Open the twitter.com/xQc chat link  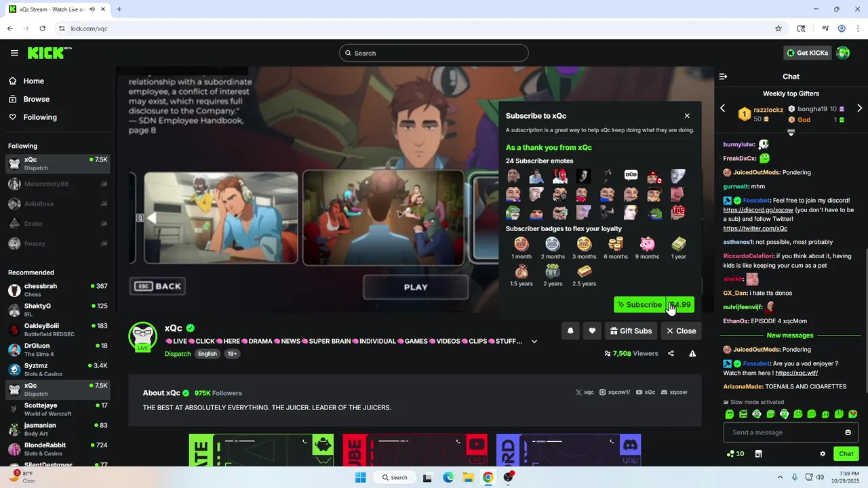pos(755,228)
